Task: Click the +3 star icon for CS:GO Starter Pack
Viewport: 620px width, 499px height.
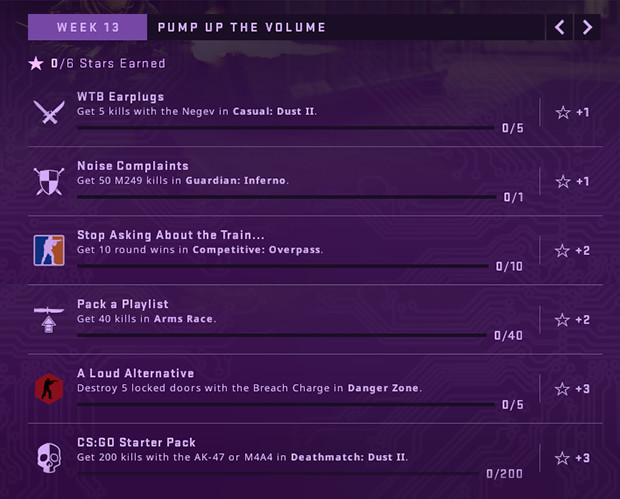Action: coord(562,458)
